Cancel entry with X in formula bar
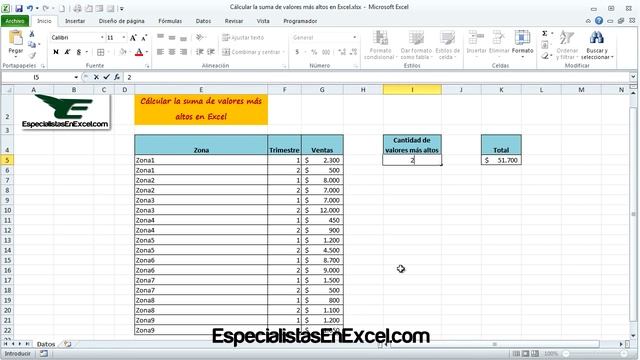Viewport: 640px width, 360px height. (96, 77)
